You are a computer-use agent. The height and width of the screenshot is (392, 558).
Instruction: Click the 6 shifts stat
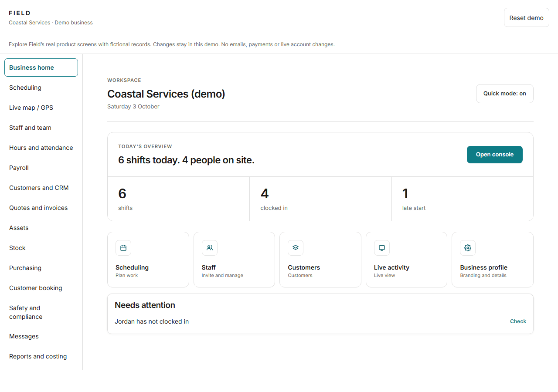178,199
